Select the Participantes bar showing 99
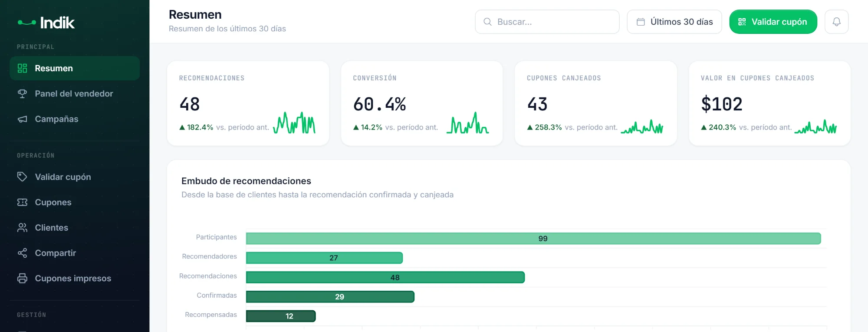This screenshot has height=332, width=868. click(533, 239)
